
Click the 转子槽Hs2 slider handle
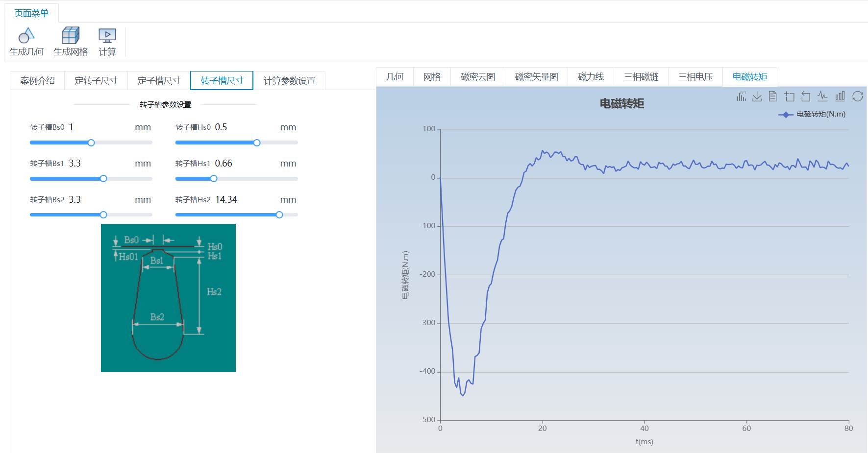[279, 215]
